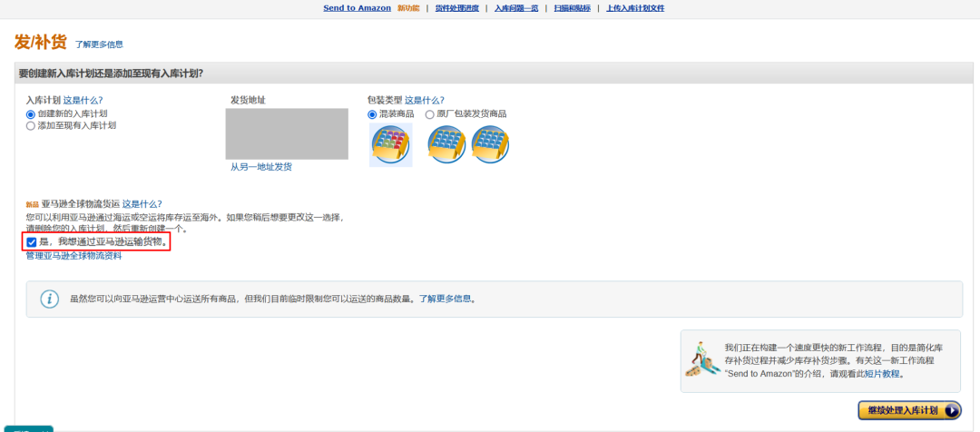Viewport: 980px width, 432px height.
Task: Open 入库问题一览 in top navigation
Action: [515, 8]
